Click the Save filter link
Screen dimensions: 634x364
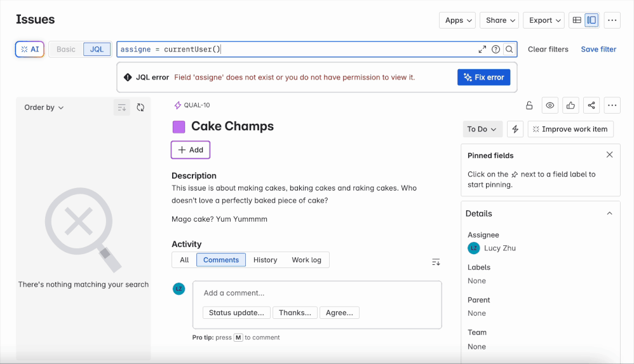coord(598,50)
